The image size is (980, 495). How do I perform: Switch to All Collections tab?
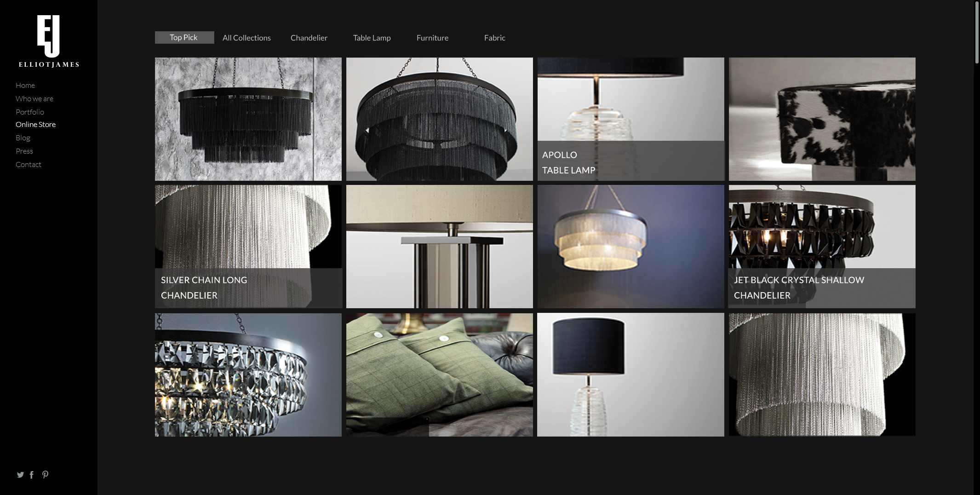tap(246, 38)
